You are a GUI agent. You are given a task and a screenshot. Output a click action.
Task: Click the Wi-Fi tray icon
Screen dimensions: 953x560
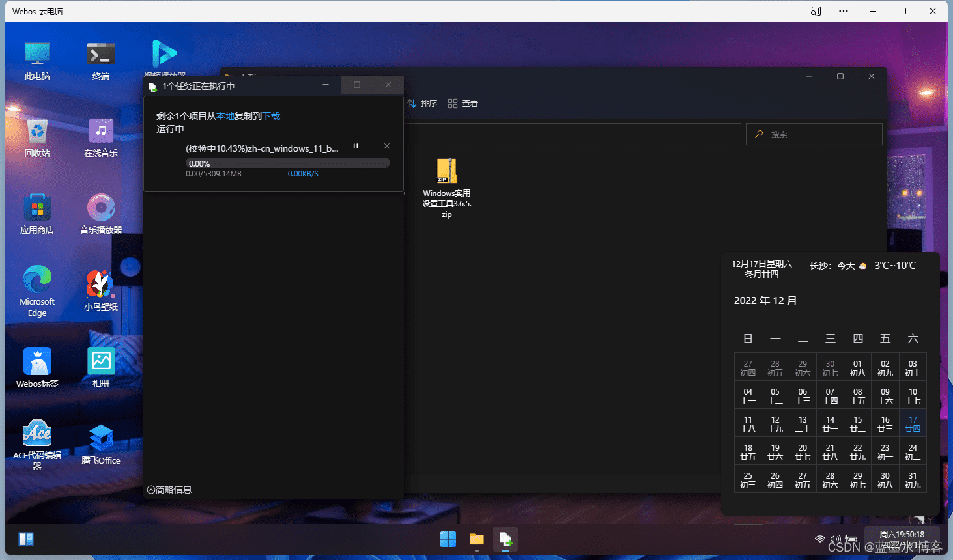pyautogui.click(x=820, y=539)
